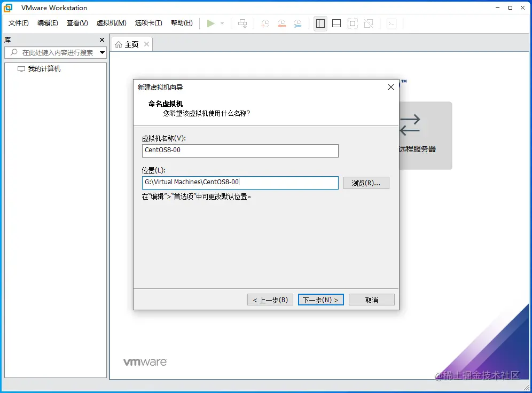Click the 下一步(N) button
Image resolution: width=532 pixels, height=393 pixels.
click(x=320, y=300)
